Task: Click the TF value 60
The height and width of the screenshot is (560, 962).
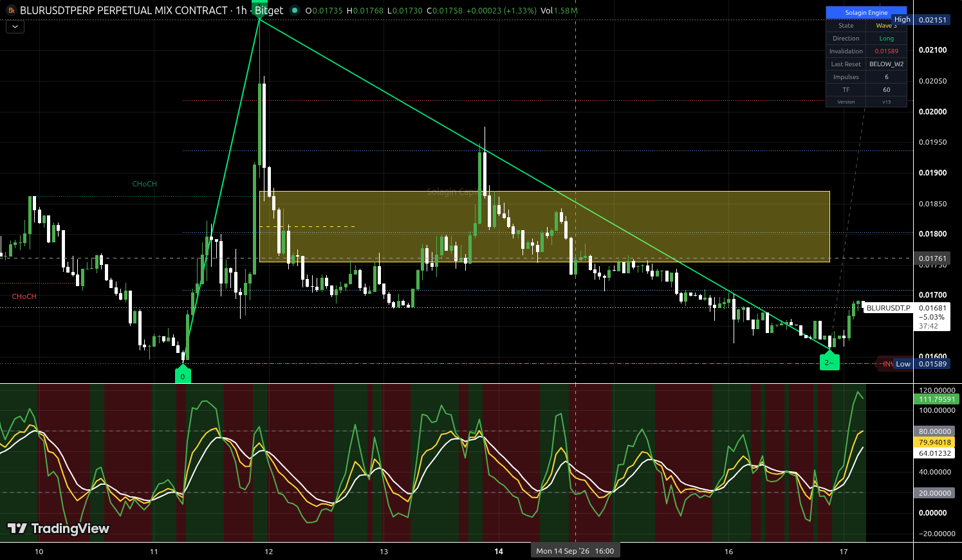Action: (x=887, y=90)
